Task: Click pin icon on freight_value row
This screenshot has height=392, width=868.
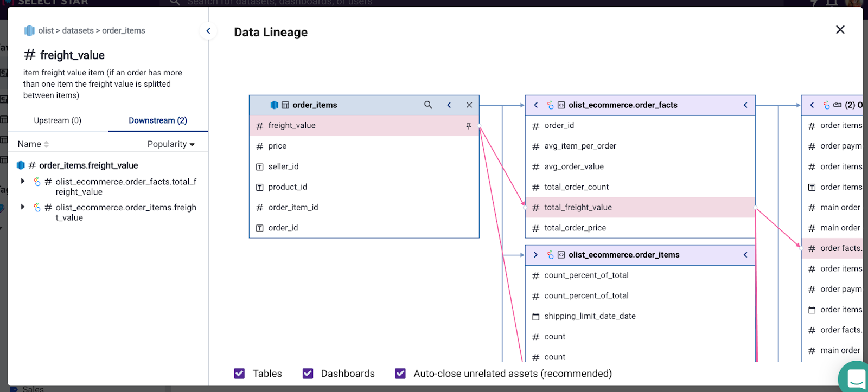Action: point(469,126)
